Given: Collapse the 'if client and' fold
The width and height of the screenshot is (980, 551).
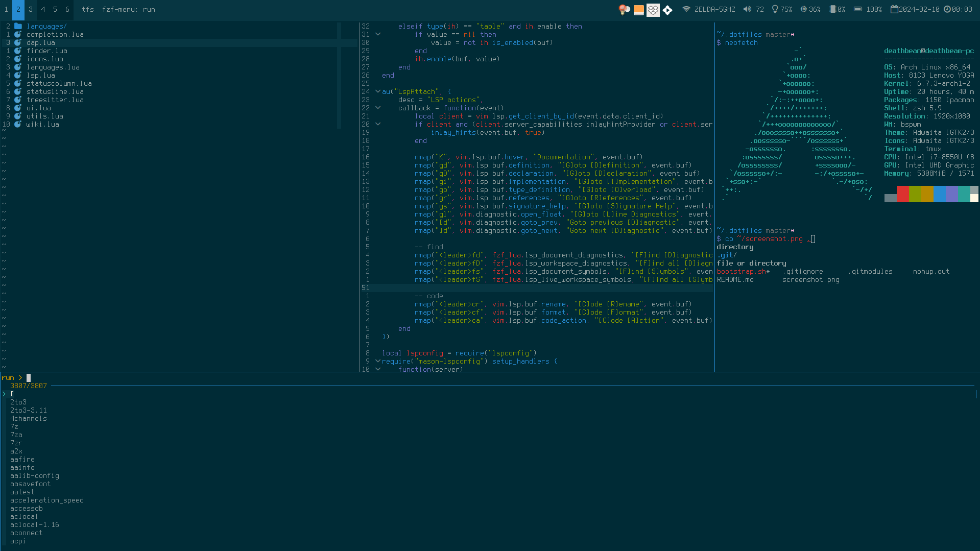Looking at the screenshot, I should point(378,124).
